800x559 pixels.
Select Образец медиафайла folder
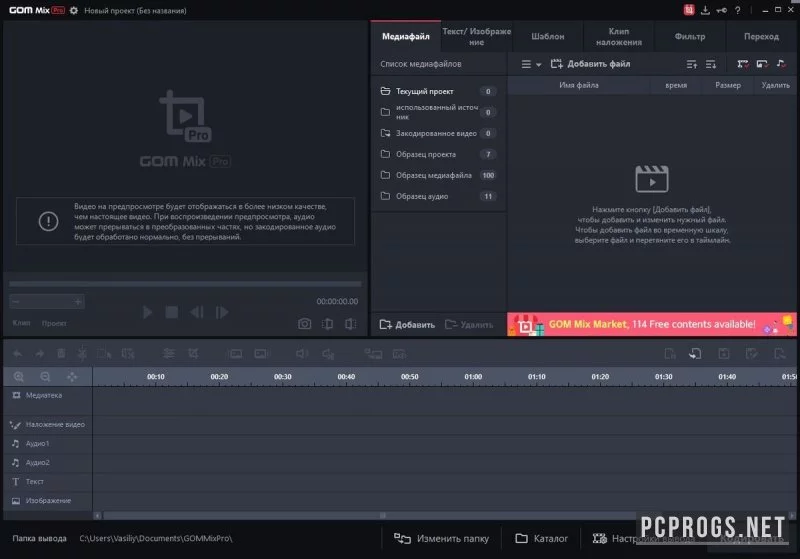point(438,175)
